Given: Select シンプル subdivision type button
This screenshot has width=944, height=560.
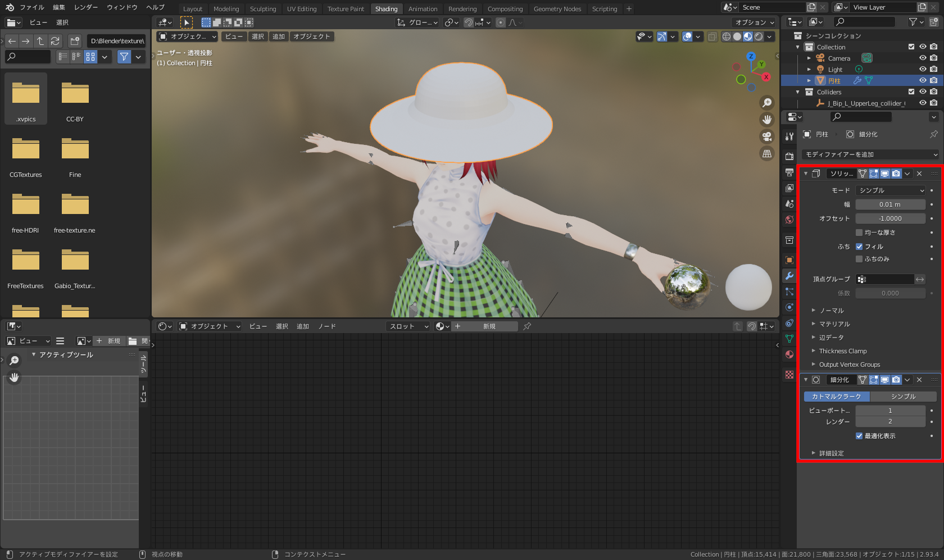Looking at the screenshot, I should (903, 397).
